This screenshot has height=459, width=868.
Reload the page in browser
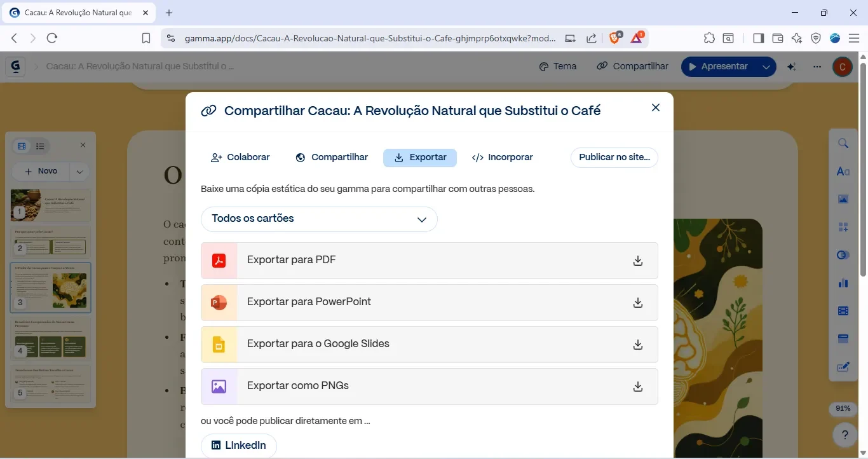click(x=52, y=38)
